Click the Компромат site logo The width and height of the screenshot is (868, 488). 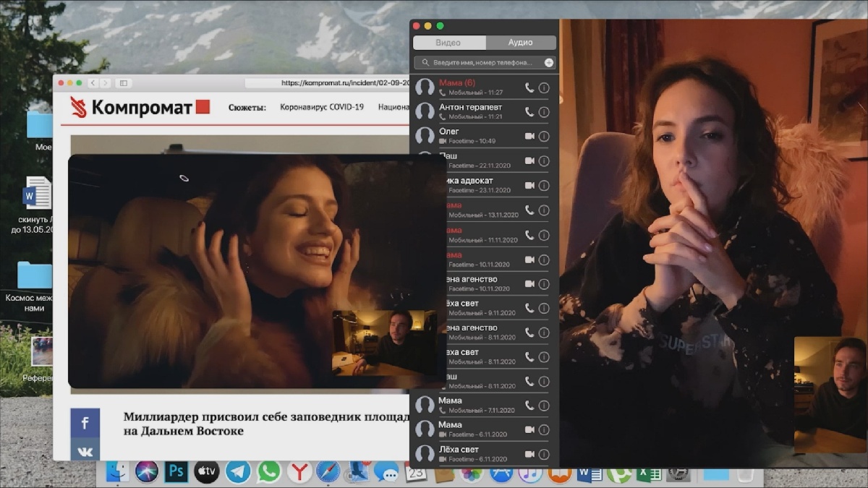pyautogui.click(x=140, y=108)
